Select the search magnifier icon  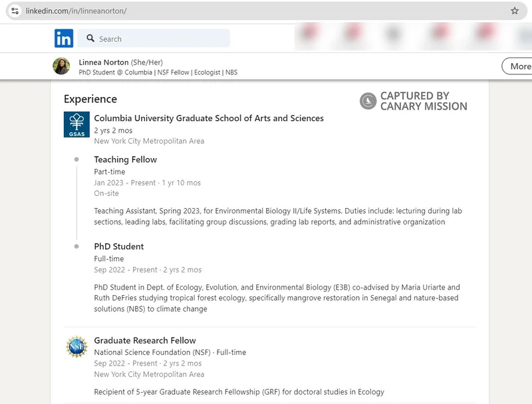click(x=90, y=39)
